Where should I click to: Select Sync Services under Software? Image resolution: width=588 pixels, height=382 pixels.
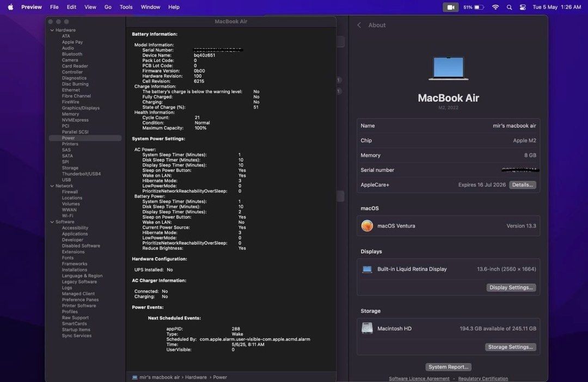click(x=77, y=336)
